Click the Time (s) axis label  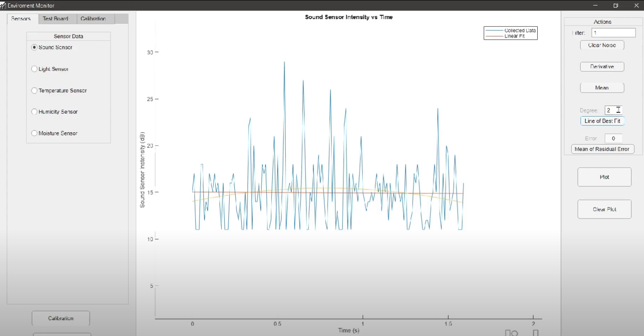coord(348,330)
